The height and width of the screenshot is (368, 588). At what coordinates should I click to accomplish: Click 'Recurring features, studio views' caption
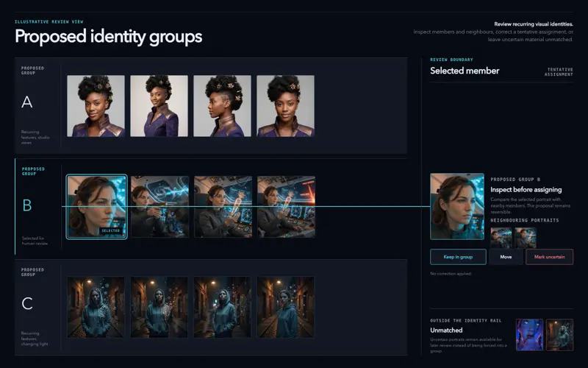tap(35, 138)
